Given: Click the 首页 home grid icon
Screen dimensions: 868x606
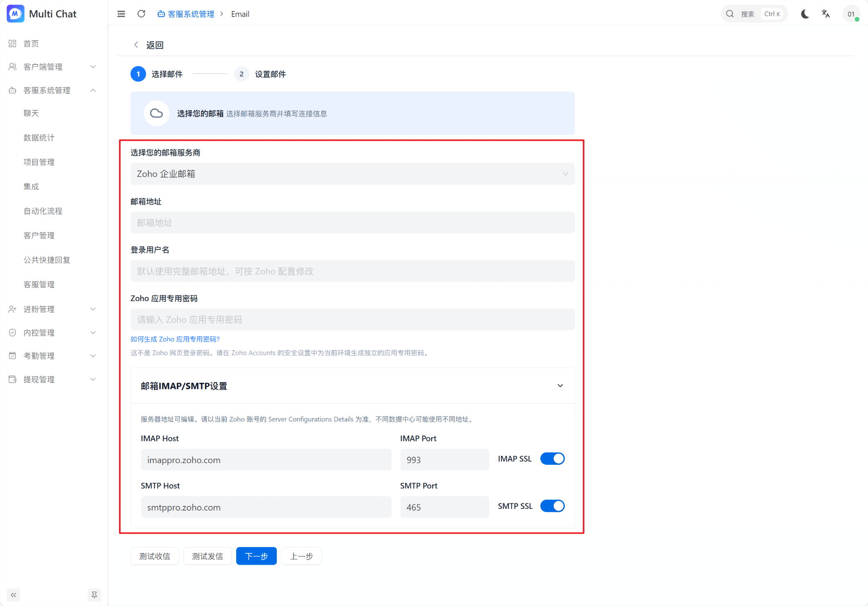Looking at the screenshot, I should click(x=12, y=44).
